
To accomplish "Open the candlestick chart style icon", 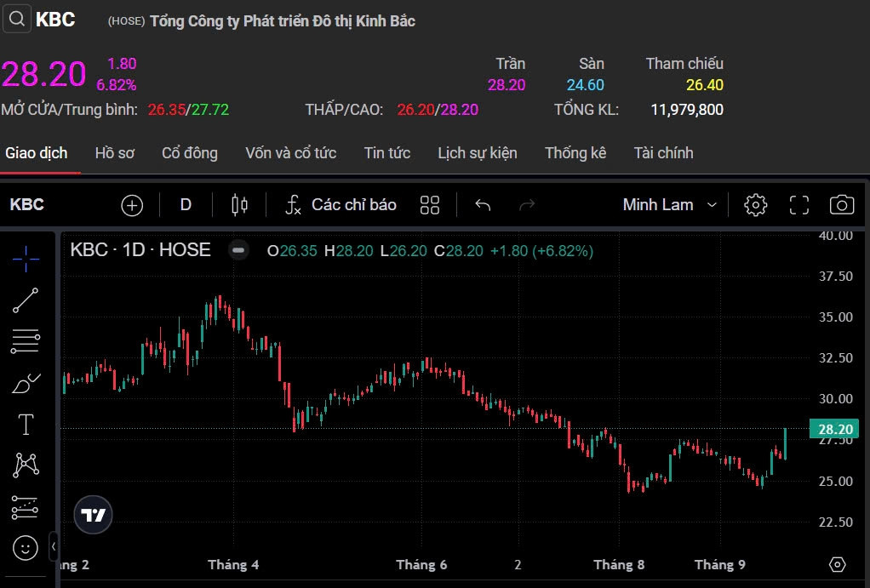I will [240, 205].
